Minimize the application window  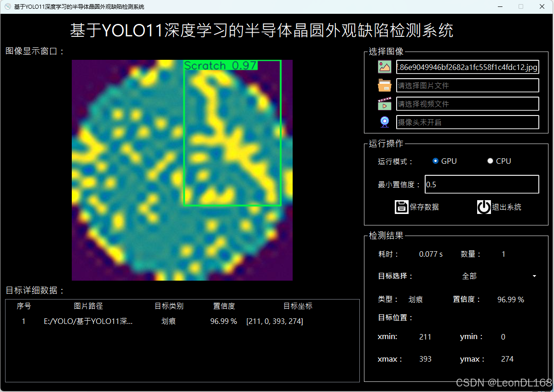coord(500,6)
